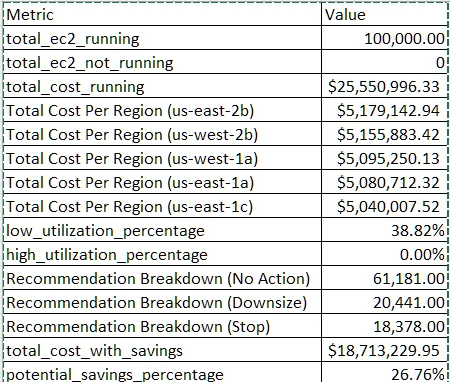This screenshot has width=450, height=382.
Task: Click the us-west-1a region cost label
Action: [162, 158]
